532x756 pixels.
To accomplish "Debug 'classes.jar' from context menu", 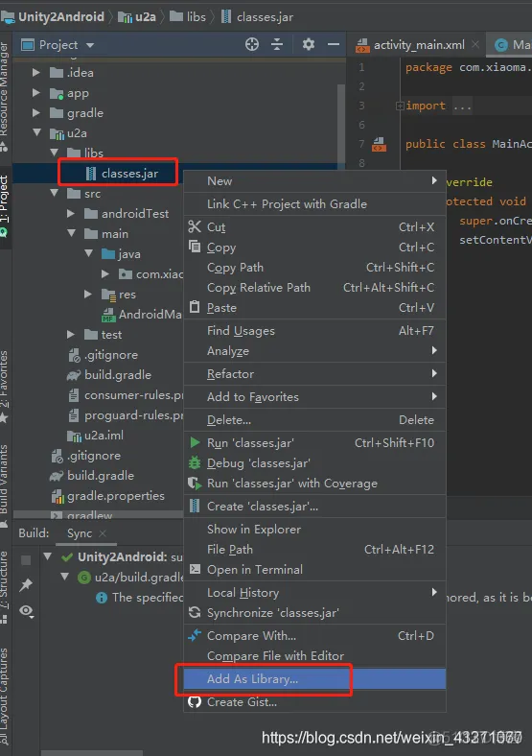I will [314, 463].
